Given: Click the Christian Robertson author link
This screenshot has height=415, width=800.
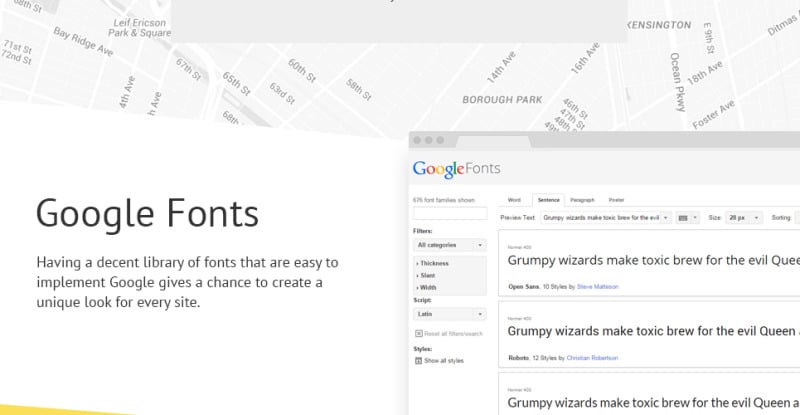Looking at the screenshot, I should 592,358.
